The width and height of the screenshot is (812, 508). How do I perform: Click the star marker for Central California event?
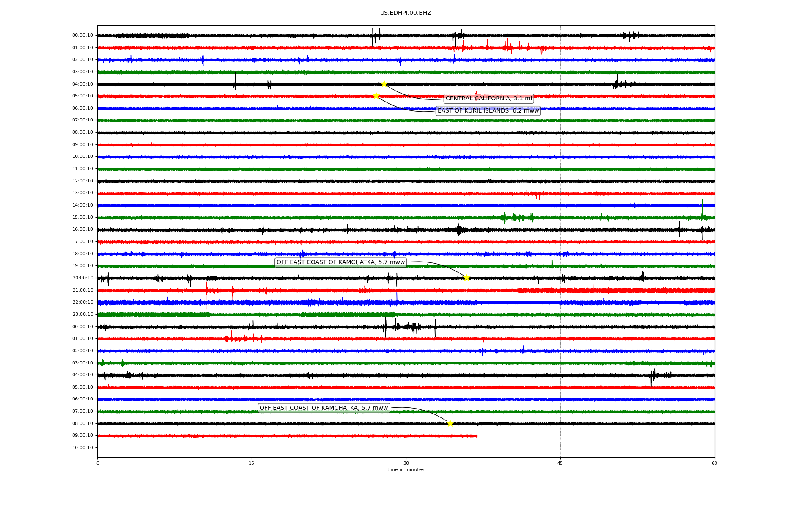click(x=384, y=84)
